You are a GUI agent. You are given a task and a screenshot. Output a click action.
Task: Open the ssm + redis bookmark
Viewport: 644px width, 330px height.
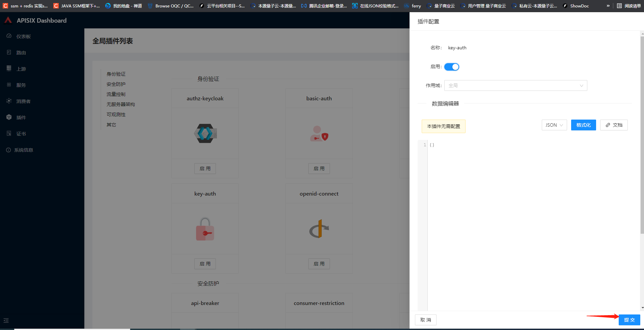26,6
